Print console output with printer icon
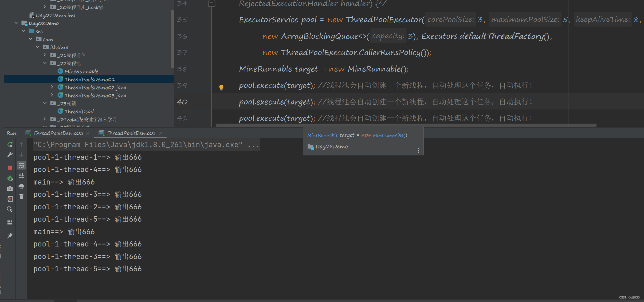The image size is (644, 302). click(x=21, y=186)
